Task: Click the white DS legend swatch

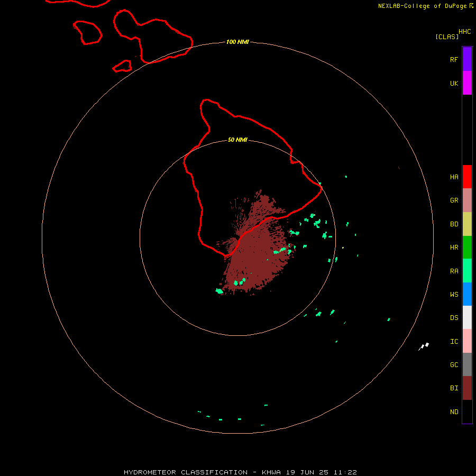Action: (467, 317)
